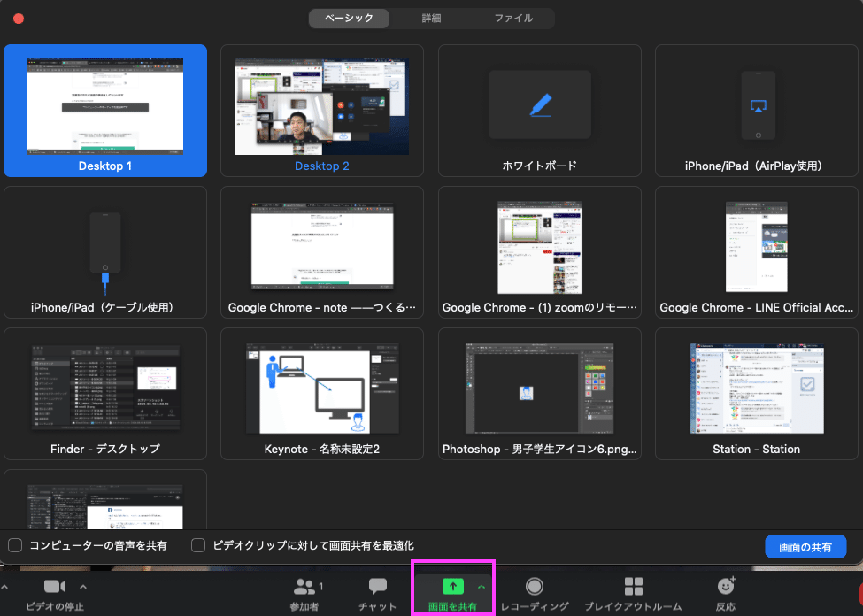The height and width of the screenshot is (616, 863).
Task: Check ビデオクリップに対して画面共有を最適化
Action: point(197,545)
